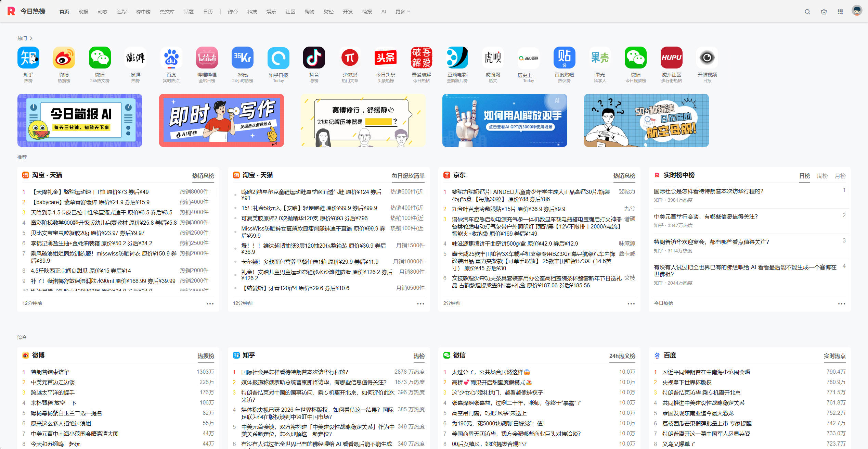The image size is (868, 449).
Task: Select AI category in navigation
Action: click(384, 12)
